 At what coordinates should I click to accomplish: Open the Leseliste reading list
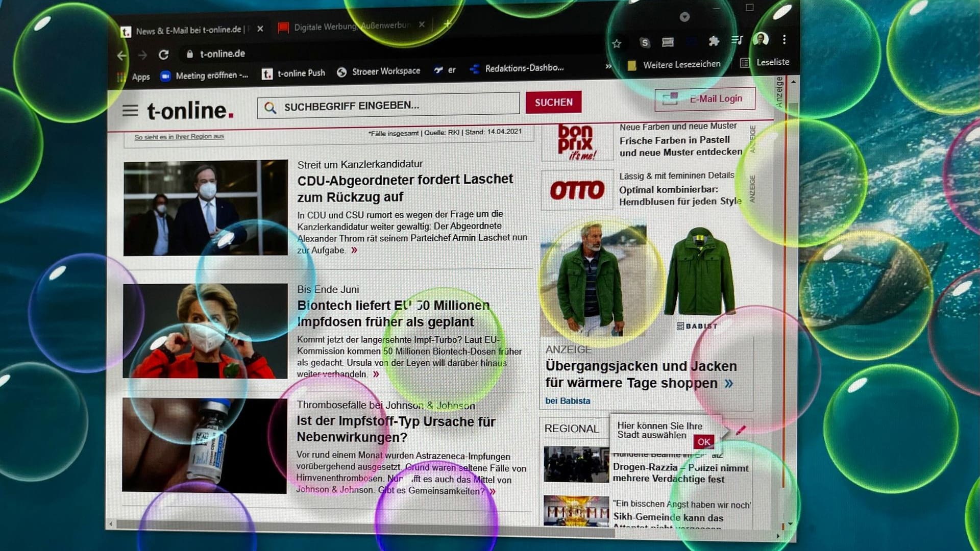(x=765, y=62)
